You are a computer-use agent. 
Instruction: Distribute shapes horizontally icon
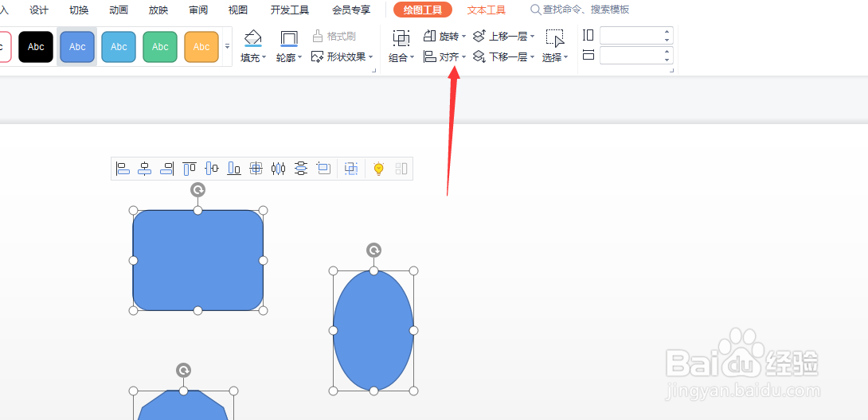coord(278,169)
